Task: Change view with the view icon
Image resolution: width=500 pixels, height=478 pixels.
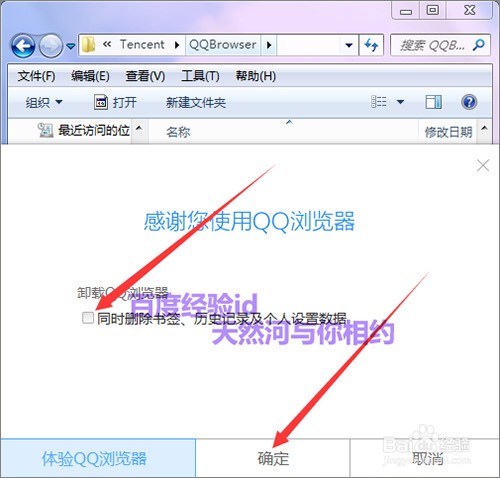Action: pos(379,102)
